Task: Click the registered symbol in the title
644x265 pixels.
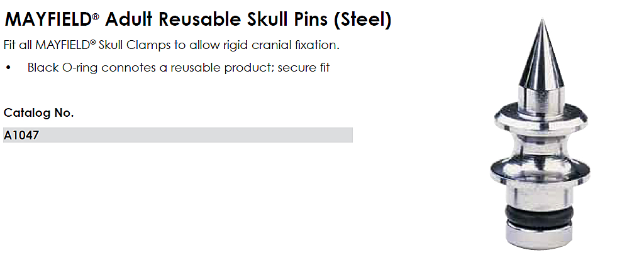Action: point(96,17)
